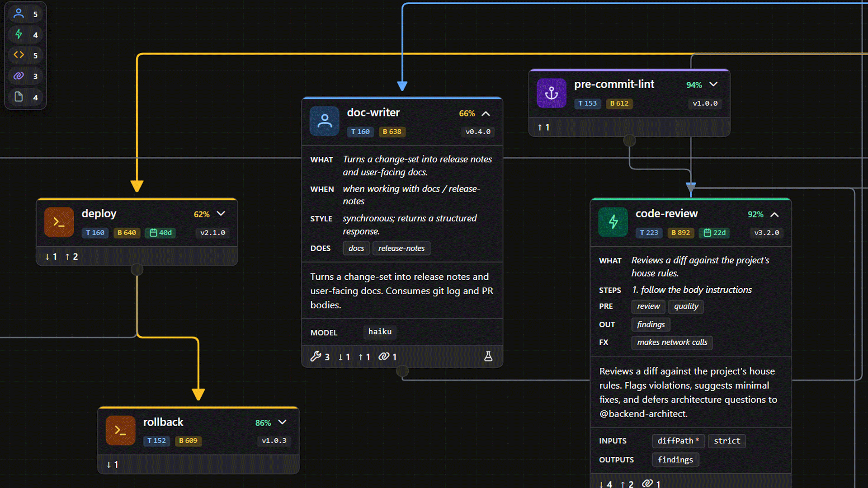Select the rollback terminal icon

pos(120,430)
